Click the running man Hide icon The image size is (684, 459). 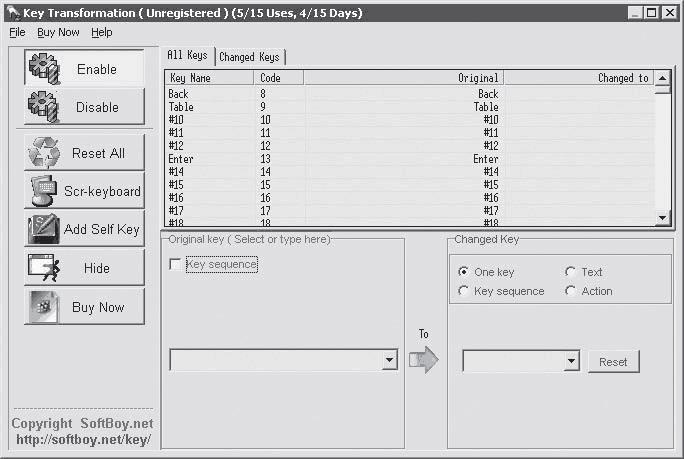tap(44, 267)
